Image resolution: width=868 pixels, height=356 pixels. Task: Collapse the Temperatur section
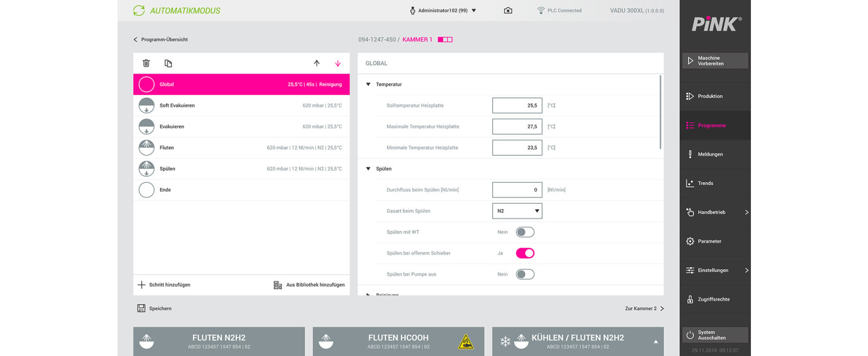[x=369, y=85]
